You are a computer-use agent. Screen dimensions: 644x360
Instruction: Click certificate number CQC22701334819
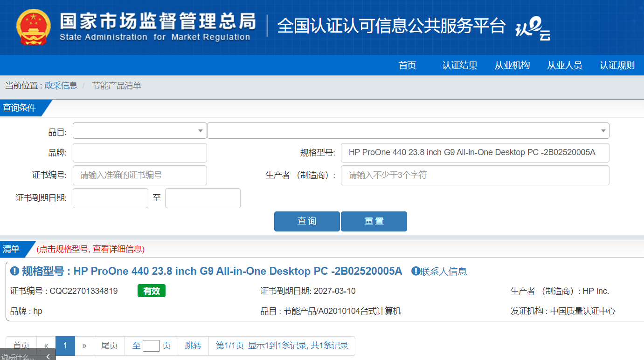[x=84, y=291]
